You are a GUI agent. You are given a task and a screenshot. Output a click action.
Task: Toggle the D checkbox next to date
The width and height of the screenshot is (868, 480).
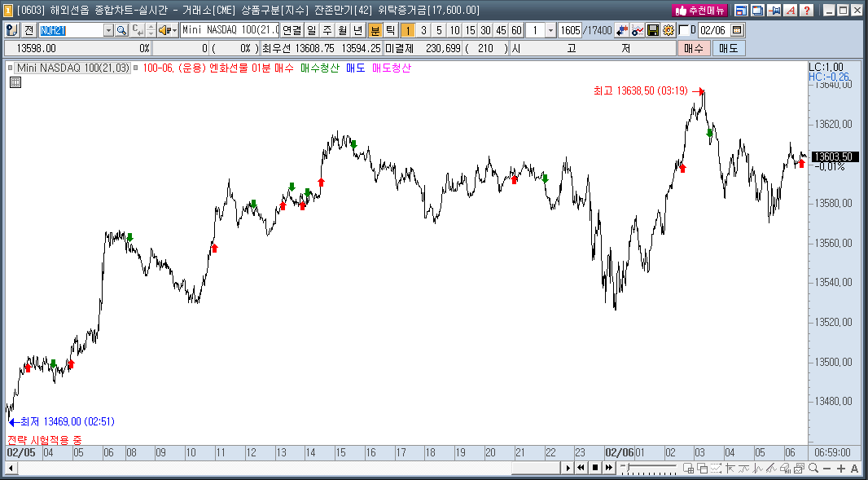click(684, 30)
